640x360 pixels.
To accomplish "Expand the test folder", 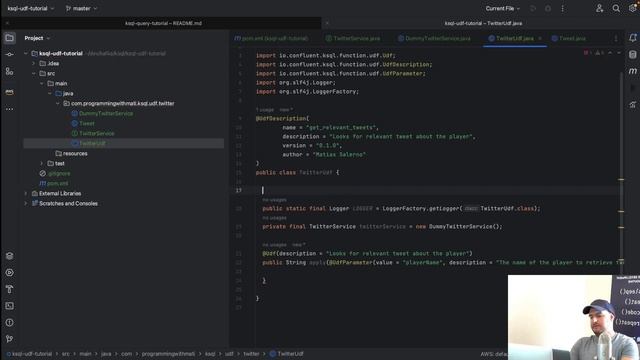I will click(42, 164).
